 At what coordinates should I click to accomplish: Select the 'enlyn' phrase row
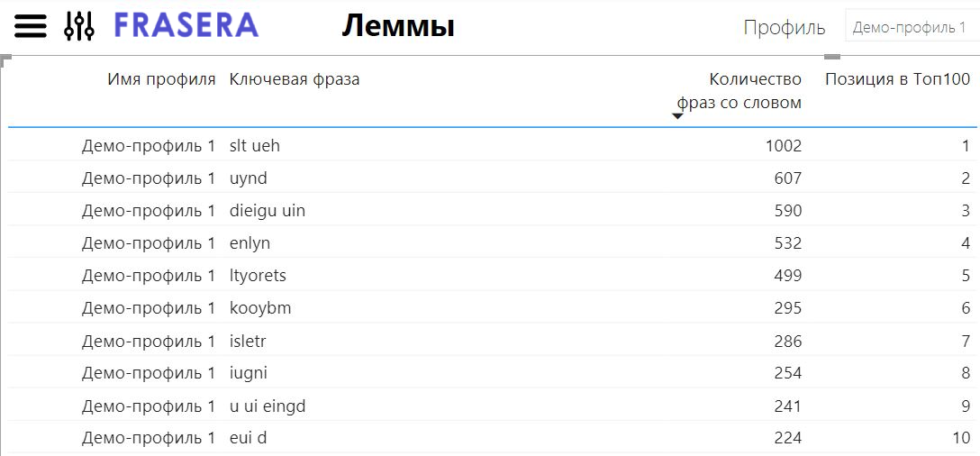[250, 243]
